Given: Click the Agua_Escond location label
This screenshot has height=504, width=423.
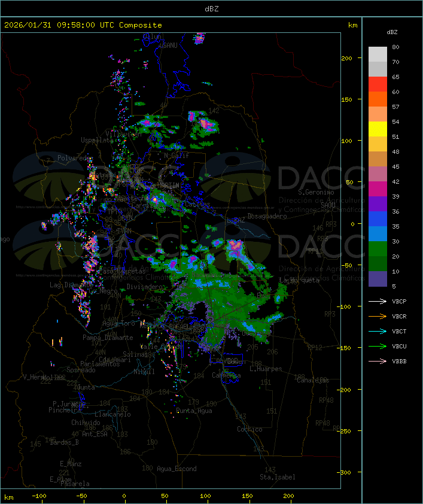Looking at the screenshot, I should (x=176, y=469).
